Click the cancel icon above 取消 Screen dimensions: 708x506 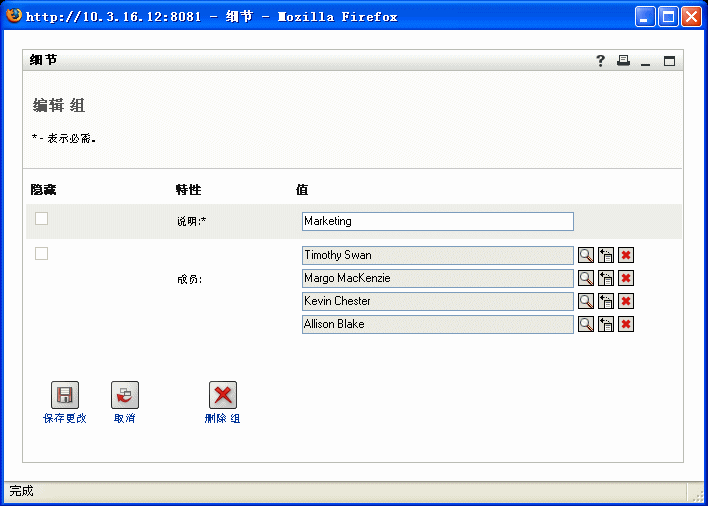[x=125, y=395]
